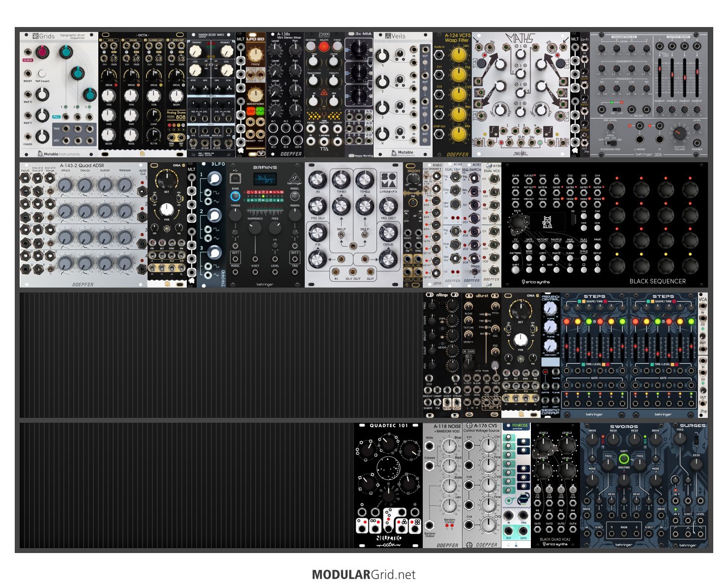Select the Lo-Fi module
Image resolution: width=728 pixels, height=585 pixels.
pyautogui.click(x=584, y=94)
